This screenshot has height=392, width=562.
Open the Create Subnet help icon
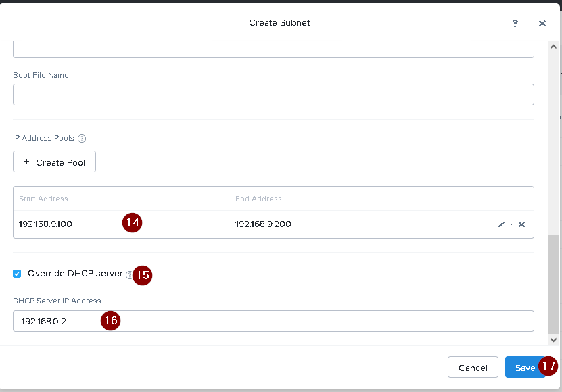pos(515,23)
